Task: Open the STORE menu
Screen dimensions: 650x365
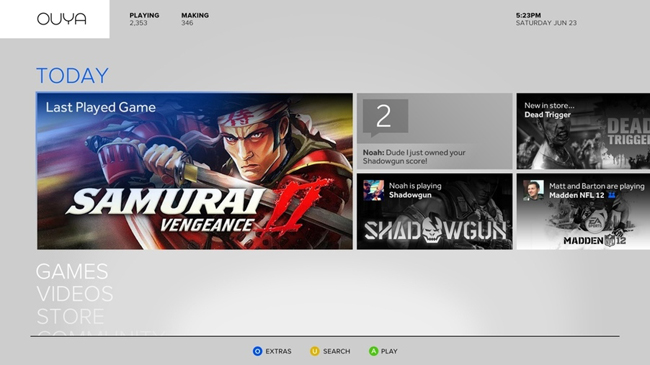Action: [70, 316]
